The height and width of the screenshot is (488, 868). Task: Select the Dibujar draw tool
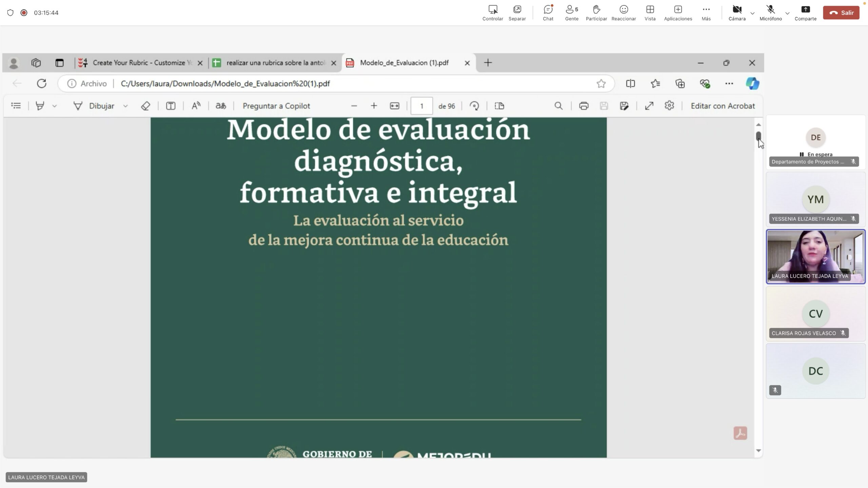pos(94,106)
